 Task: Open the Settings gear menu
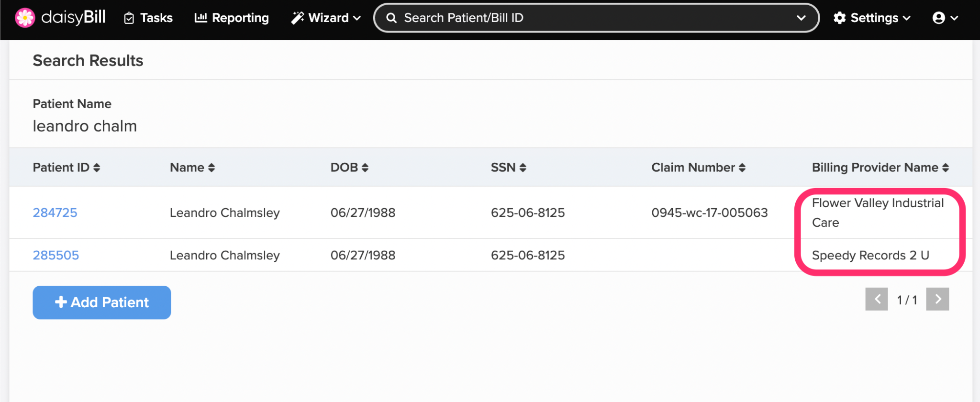click(x=871, y=18)
